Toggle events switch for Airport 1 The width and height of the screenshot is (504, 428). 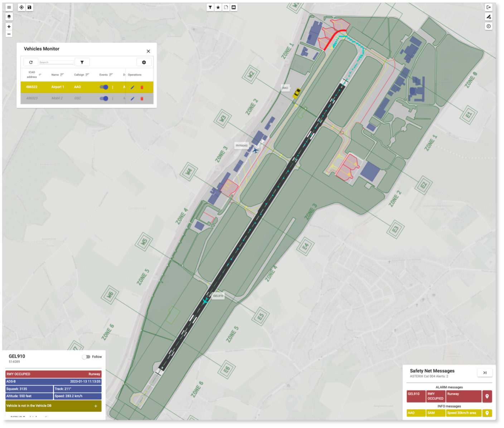(104, 87)
